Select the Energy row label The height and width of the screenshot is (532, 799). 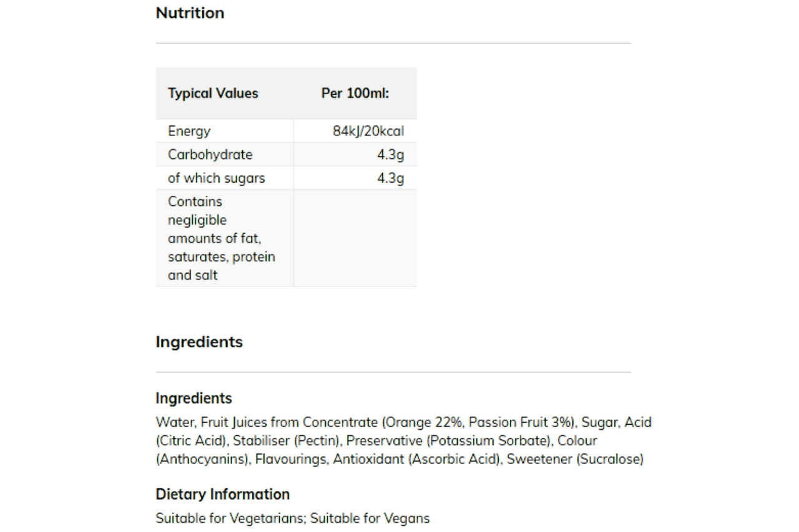pos(189,131)
